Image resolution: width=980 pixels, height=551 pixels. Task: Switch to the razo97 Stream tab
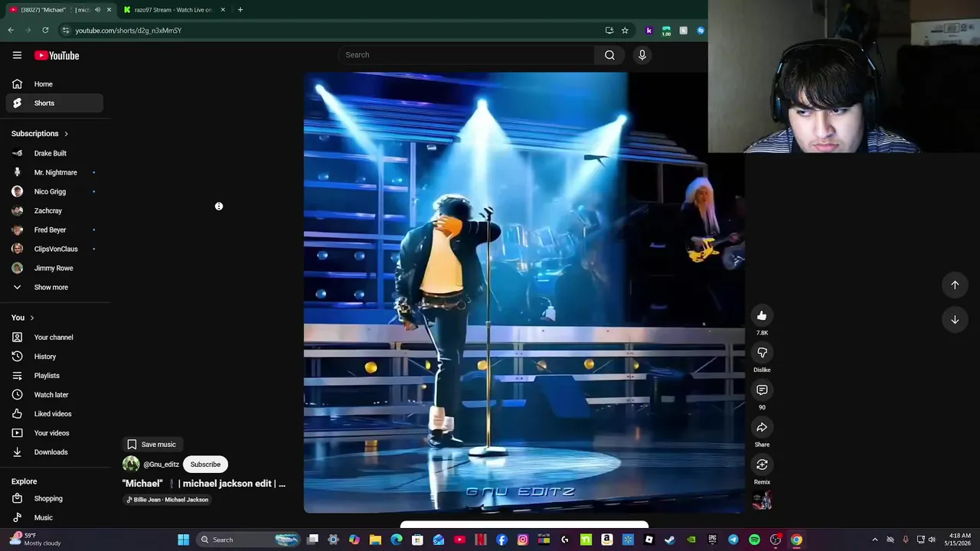172,10
